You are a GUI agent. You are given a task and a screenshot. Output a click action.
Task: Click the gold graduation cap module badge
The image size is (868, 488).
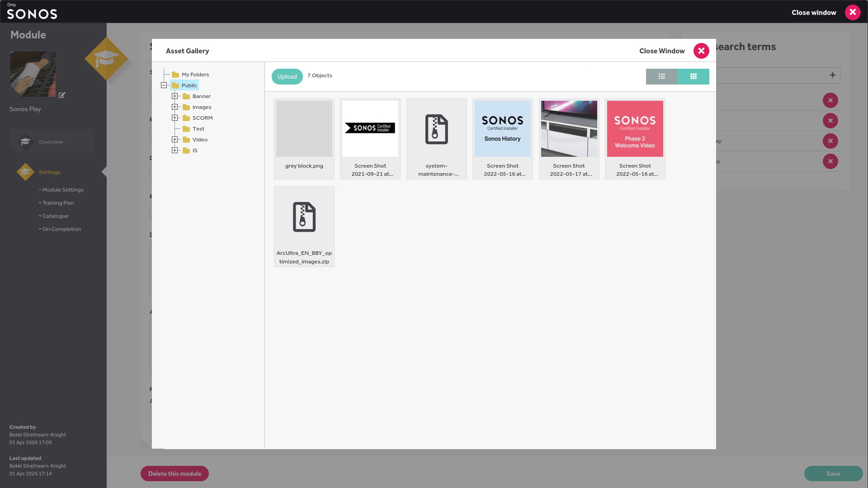[x=107, y=59]
